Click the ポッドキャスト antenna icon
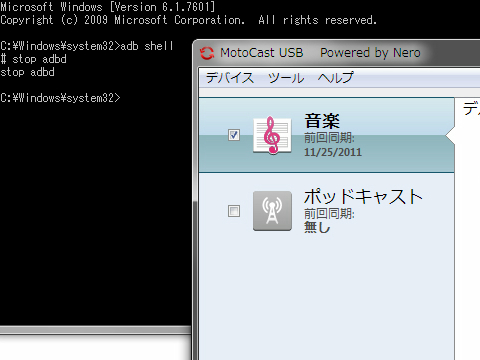480x360 pixels. (x=272, y=211)
